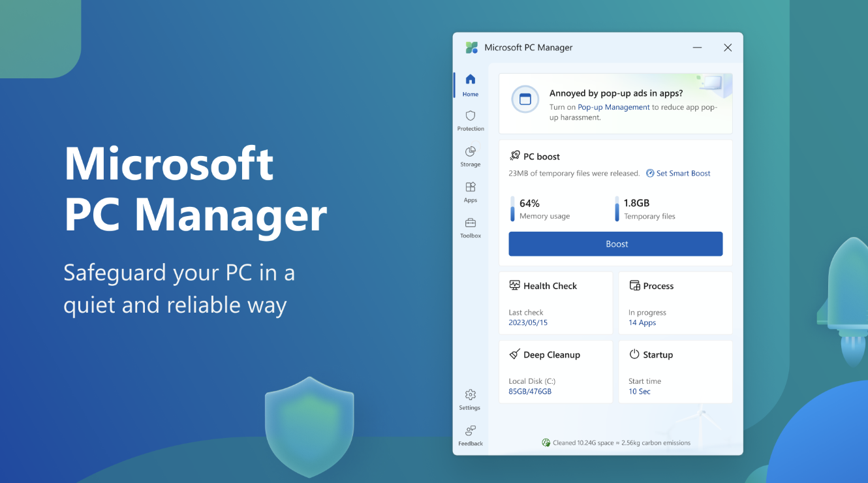This screenshot has width=868, height=483.
Task: Click the Microsoft PC Manager logo icon
Action: point(471,48)
